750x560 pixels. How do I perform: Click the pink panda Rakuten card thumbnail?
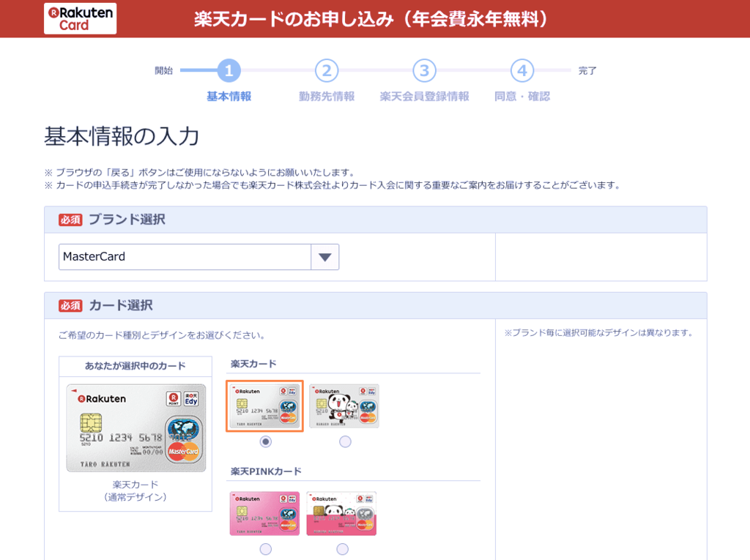pos(341,514)
